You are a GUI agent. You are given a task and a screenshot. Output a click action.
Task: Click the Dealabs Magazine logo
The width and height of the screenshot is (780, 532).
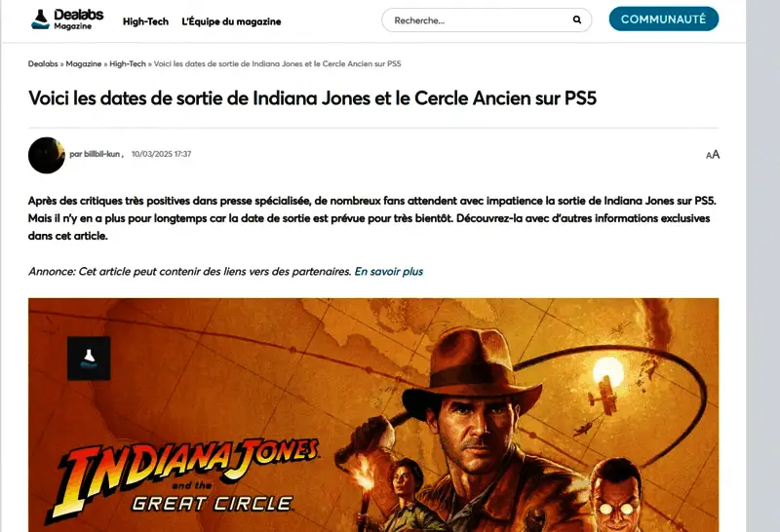tap(67, 19)
